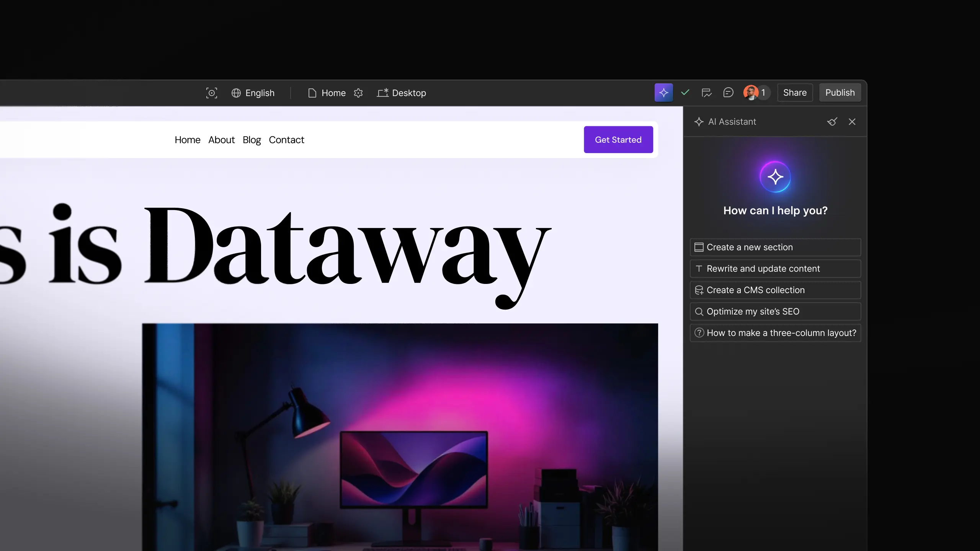Image resolution: width=980 pixels, height=551 pixels.
Task: Click the green checkmark status icon in the toolbar
Action: [x=685, y=93]
